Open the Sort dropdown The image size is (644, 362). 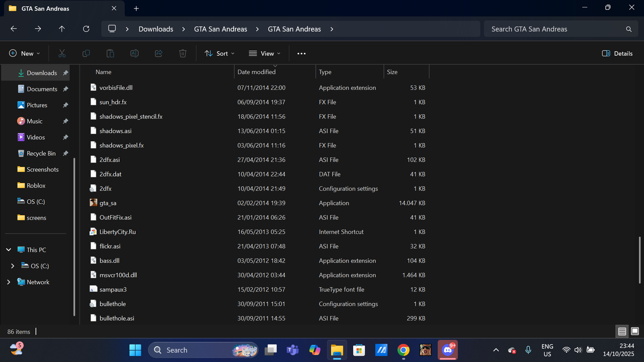[x=220, y=53]
